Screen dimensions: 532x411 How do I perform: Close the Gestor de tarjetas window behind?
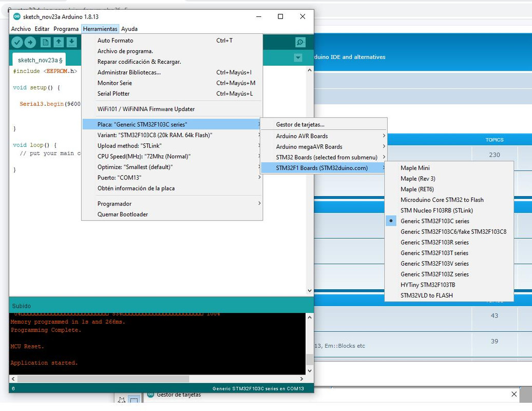coord(514,394)
